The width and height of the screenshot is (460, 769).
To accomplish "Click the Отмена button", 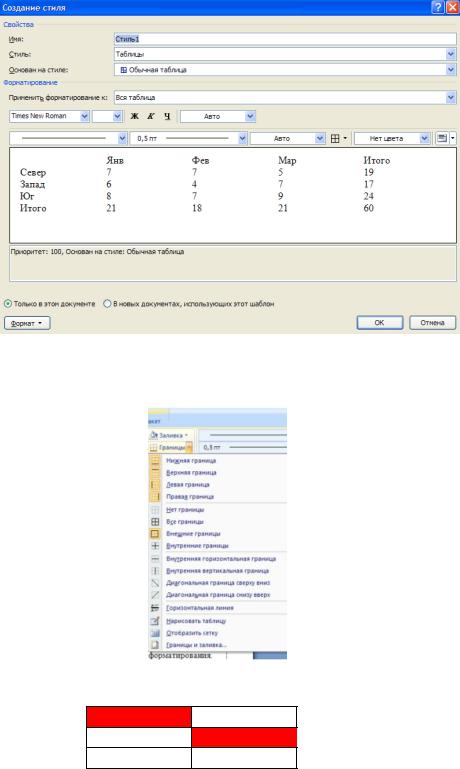I will tap(433, 323).
